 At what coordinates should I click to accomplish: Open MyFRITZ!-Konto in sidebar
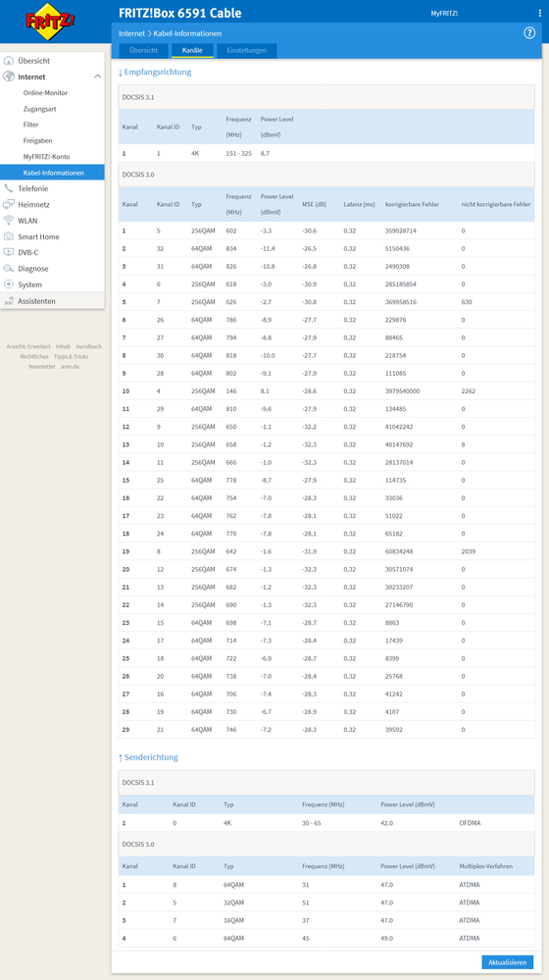click(x=46, y=156)
